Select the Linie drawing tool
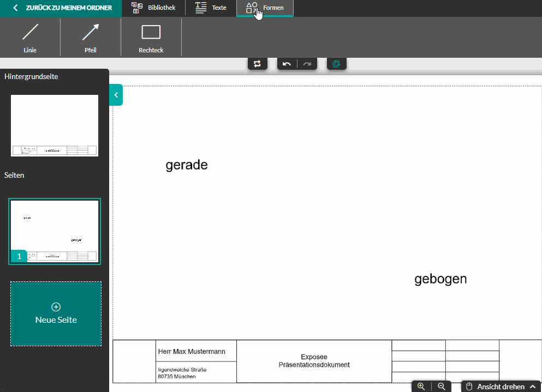Screen dimensions: 542x392 [30, 37]
